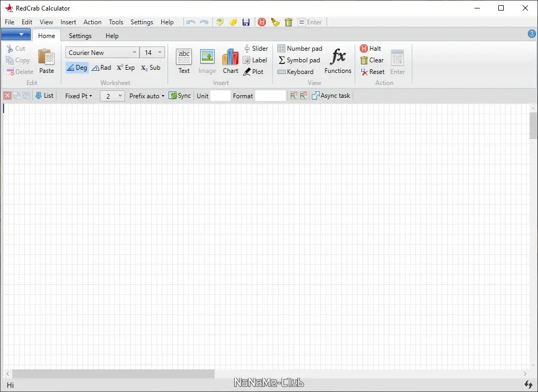Viewport: 538px width, 392px height.
Task: Open the Tools menu
Action: (116, 22)
